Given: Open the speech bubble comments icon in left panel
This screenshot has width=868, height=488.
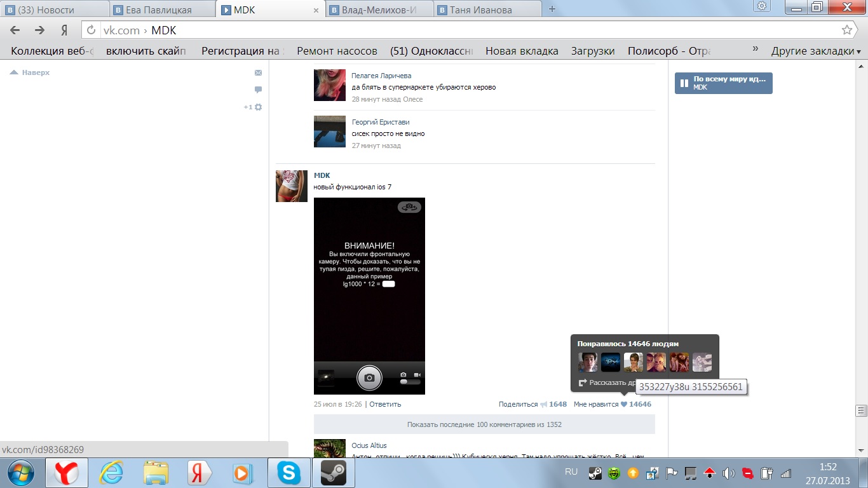Looking at the screenshot, I should pos(258,90).
